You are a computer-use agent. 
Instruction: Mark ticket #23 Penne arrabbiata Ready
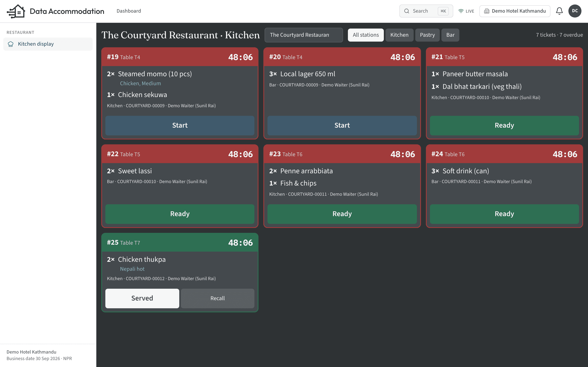[x=342, y=214]
